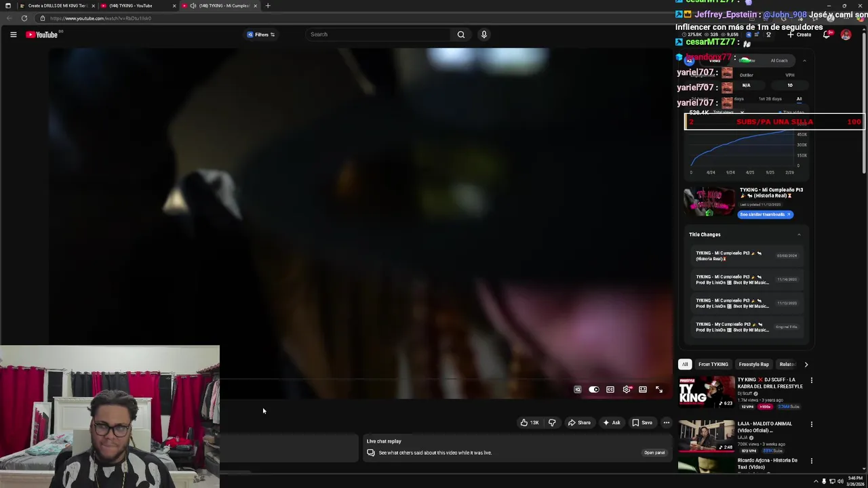Open the YouTube hamburger guide menu
The width and height of the screenshot is (868, 488).
[13, 35]
